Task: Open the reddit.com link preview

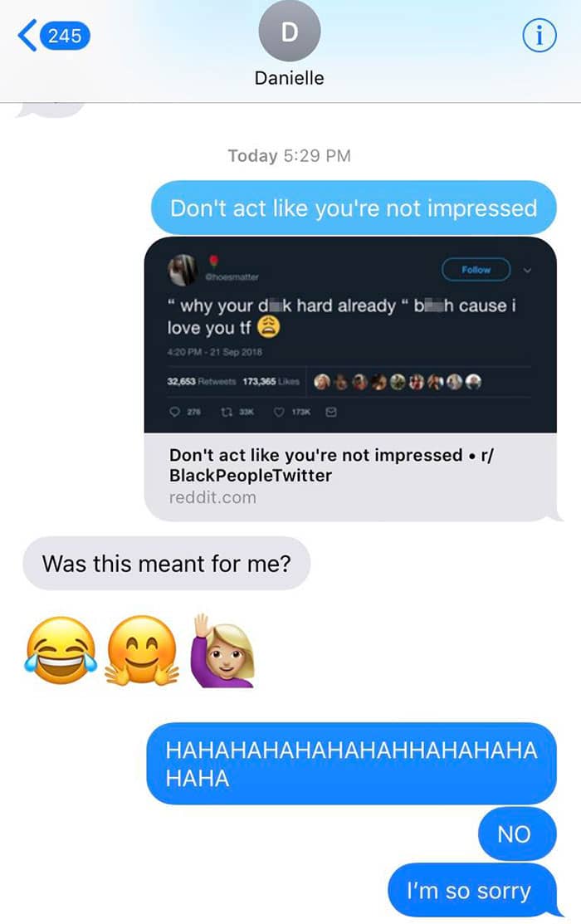Action: coord(350,477)
